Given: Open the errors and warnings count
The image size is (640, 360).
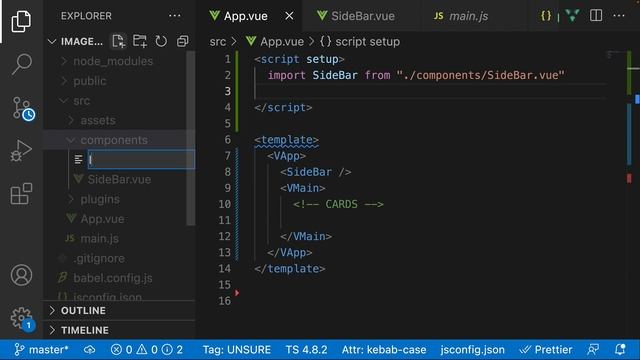Looking at the screenshot, I should [147, 350].
